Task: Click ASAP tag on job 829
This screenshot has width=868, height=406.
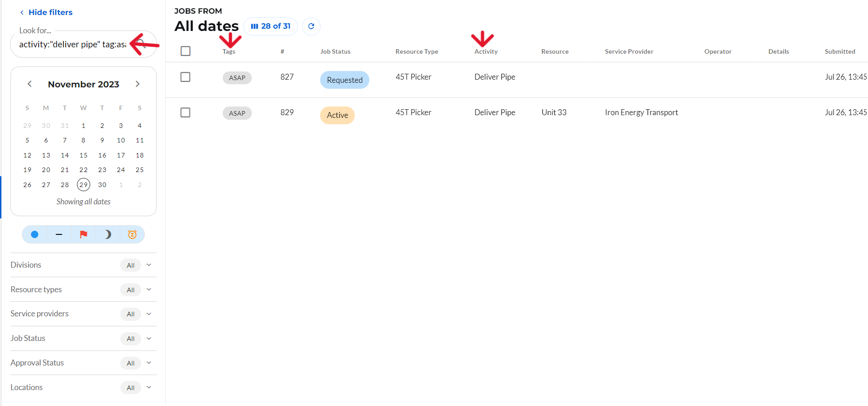Action: click(237, 113)
